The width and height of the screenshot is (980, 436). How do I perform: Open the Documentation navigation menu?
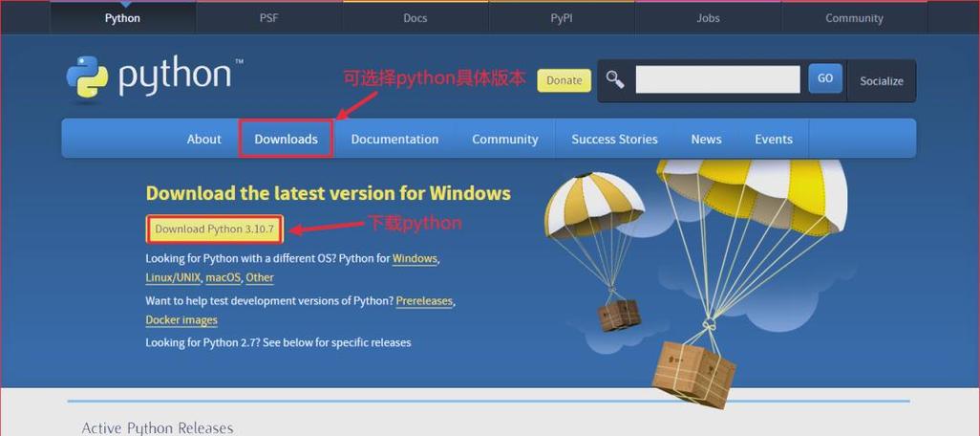pos(394,139)
